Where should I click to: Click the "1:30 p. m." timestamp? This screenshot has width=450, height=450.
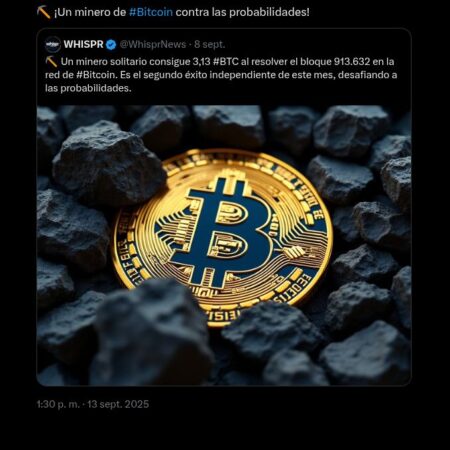(59, 404)
